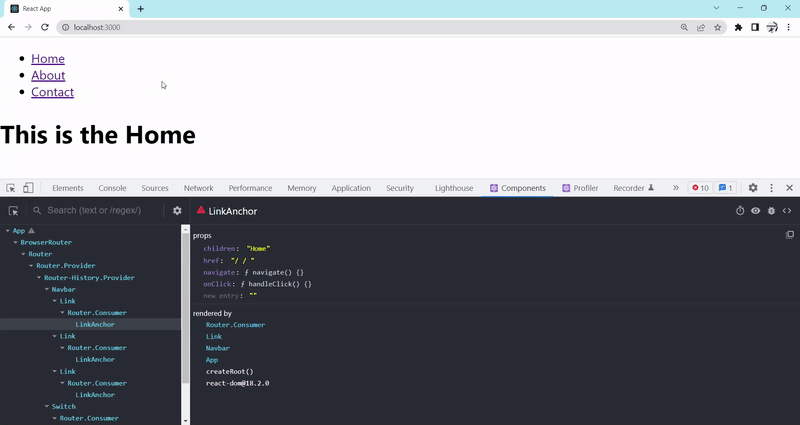Viewport: 800px width, 425px height.
Task: Open the Security tab
Action: 400,188
